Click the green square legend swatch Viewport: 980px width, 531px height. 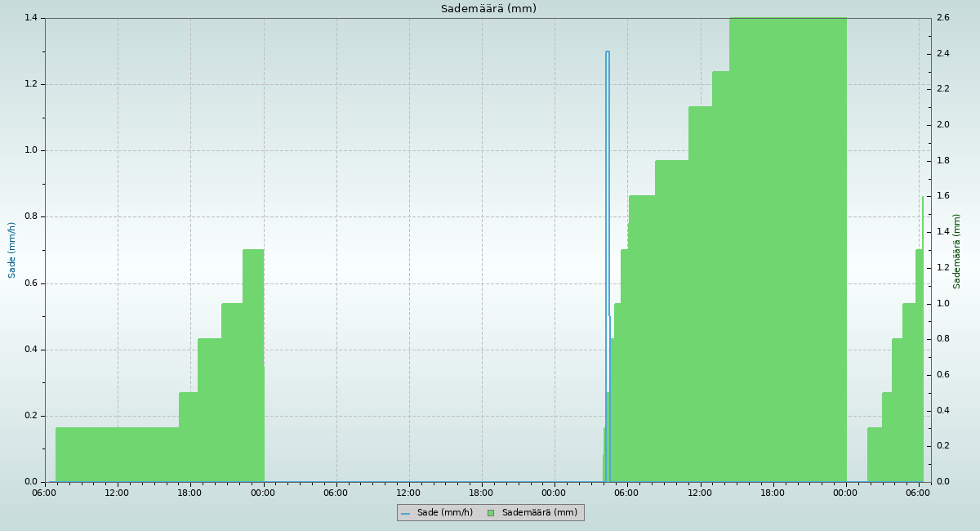[x=491, y=513]
